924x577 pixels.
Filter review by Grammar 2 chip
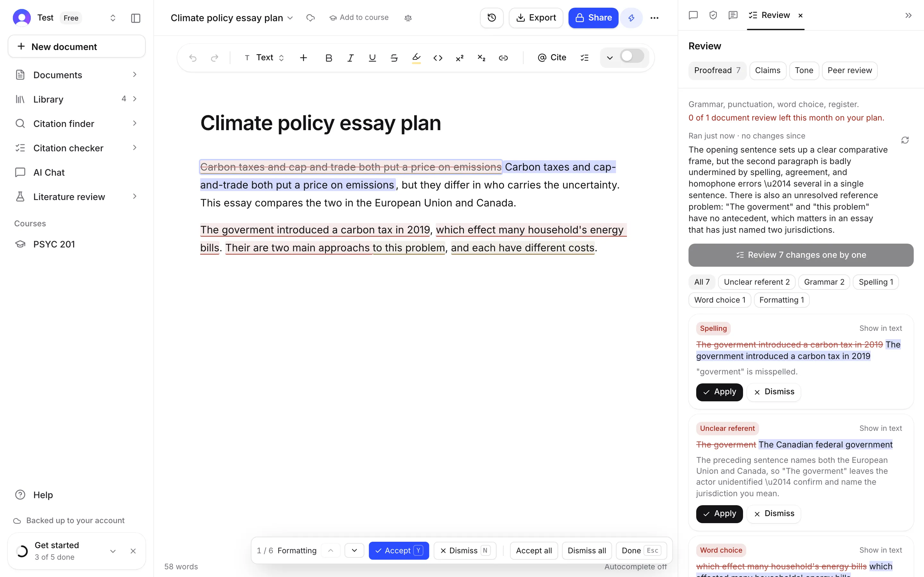pos(824,282)
